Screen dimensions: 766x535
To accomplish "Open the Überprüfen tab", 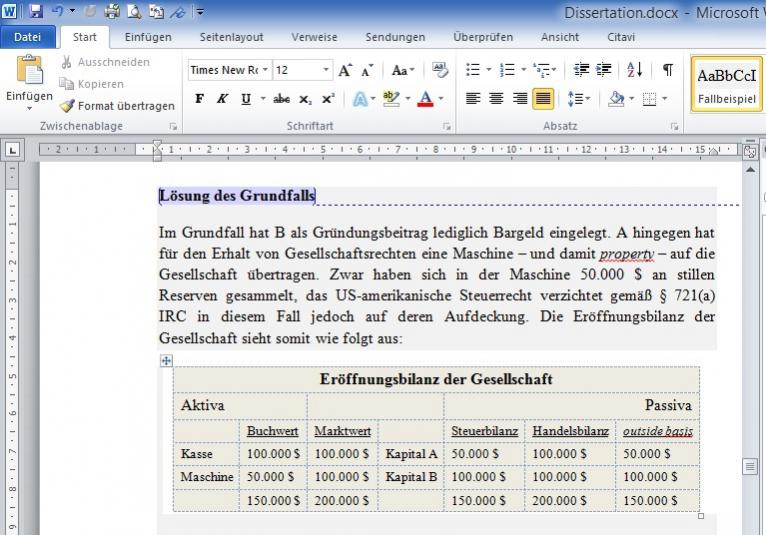I will (483, 37).
